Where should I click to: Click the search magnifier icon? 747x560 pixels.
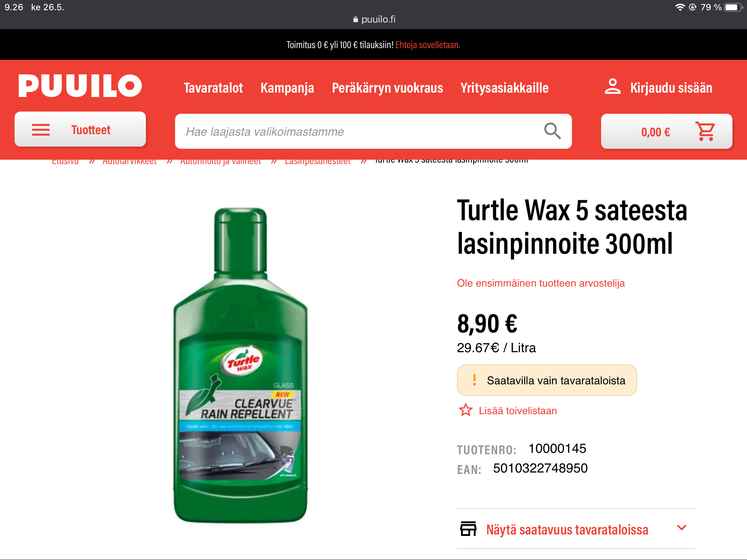(x=552, y=131)
